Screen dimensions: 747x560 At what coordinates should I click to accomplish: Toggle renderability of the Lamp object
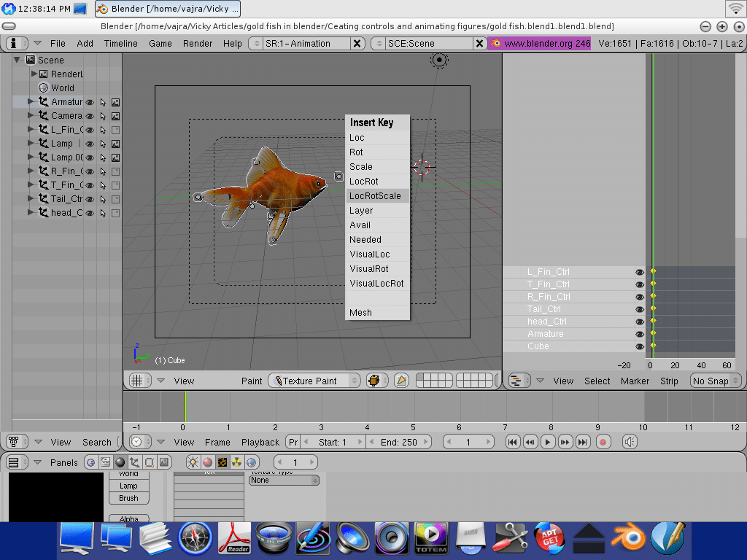coord(115,144)
